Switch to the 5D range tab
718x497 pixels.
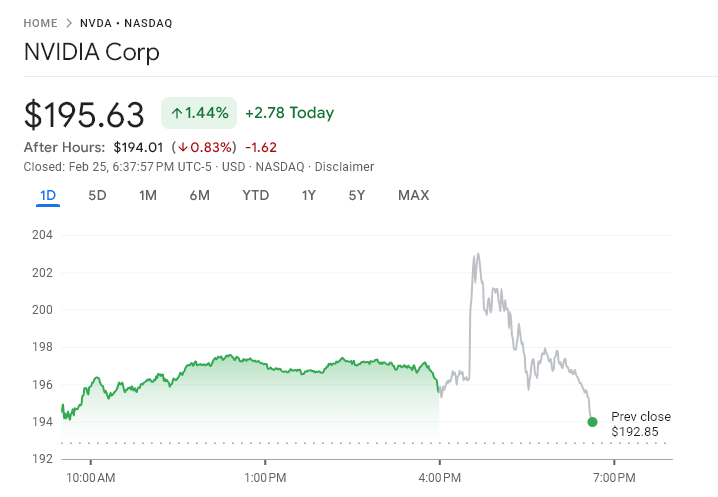coord(97,195)
